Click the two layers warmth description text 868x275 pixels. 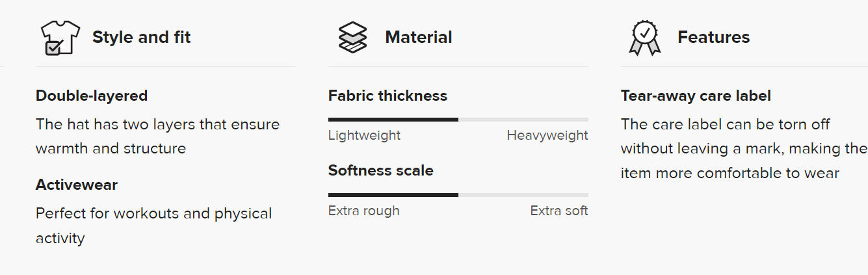pos(157,136)
